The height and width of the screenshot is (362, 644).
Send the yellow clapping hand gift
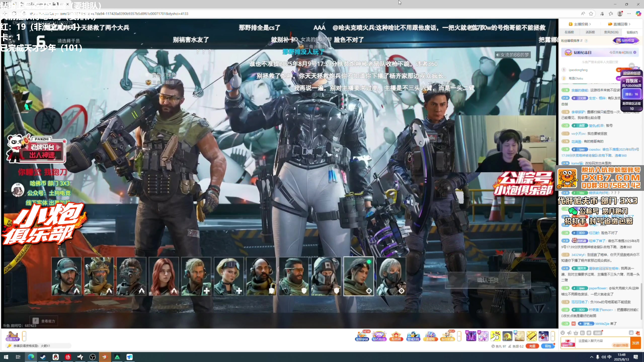click(x=495, y=336)
